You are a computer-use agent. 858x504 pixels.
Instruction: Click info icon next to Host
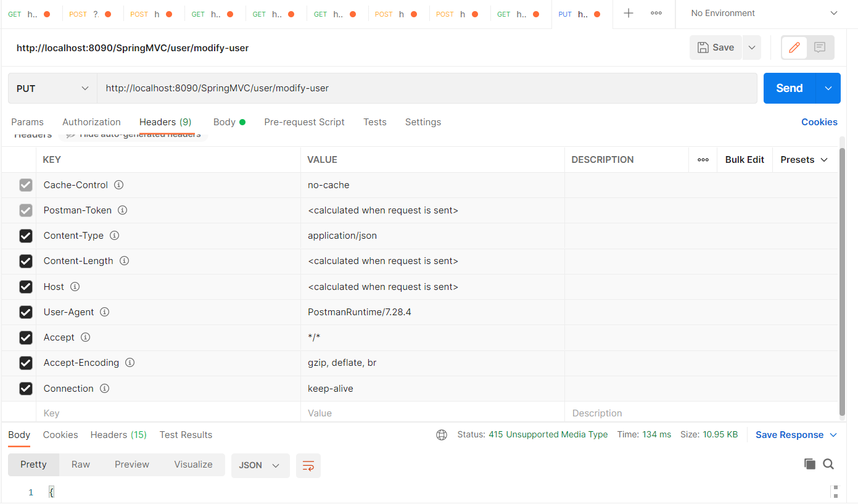75,287
